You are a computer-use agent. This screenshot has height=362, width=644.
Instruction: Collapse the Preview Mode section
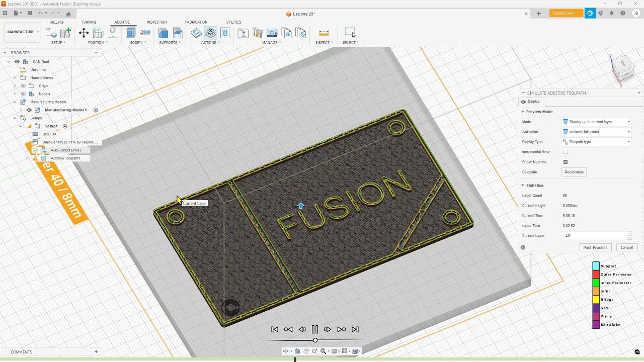[x=523, y=112]
